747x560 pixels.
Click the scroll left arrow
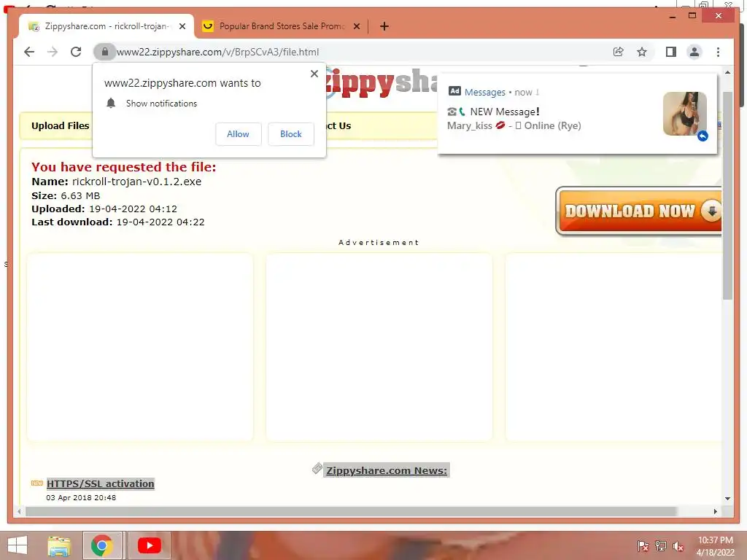[19, 511]
